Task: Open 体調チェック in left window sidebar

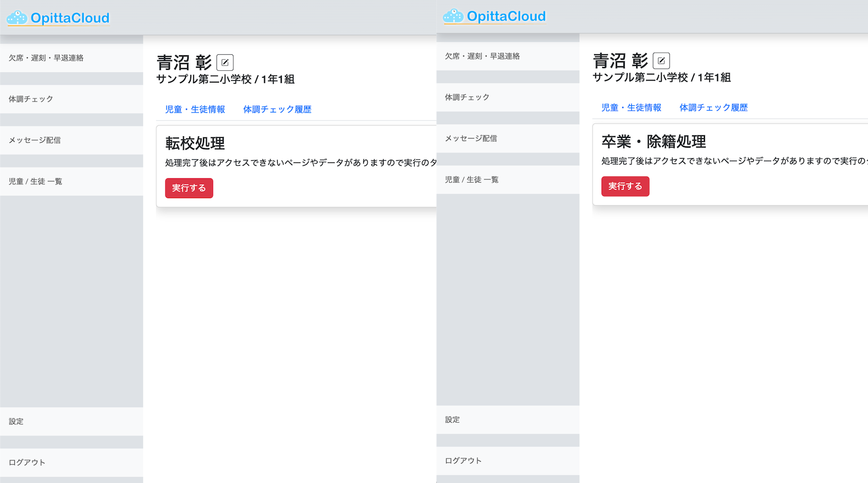Action: coord(71,99)
